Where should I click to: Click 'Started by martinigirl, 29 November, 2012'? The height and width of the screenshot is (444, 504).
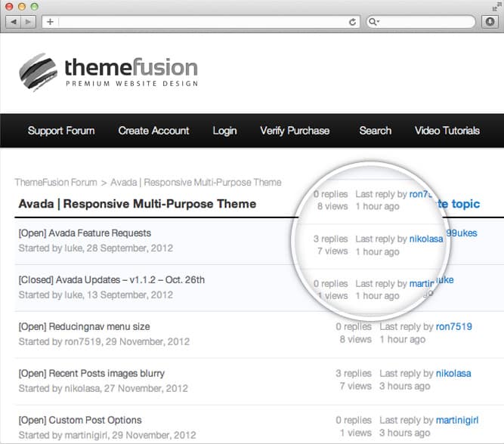point(107,436)
